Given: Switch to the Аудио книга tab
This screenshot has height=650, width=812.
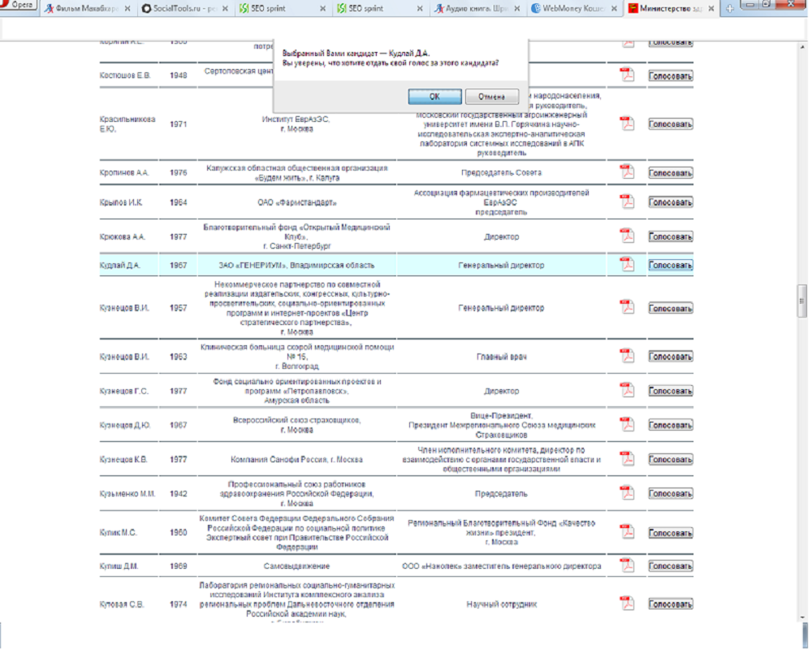Looking at the screenshot, I should tap(477, 9).
